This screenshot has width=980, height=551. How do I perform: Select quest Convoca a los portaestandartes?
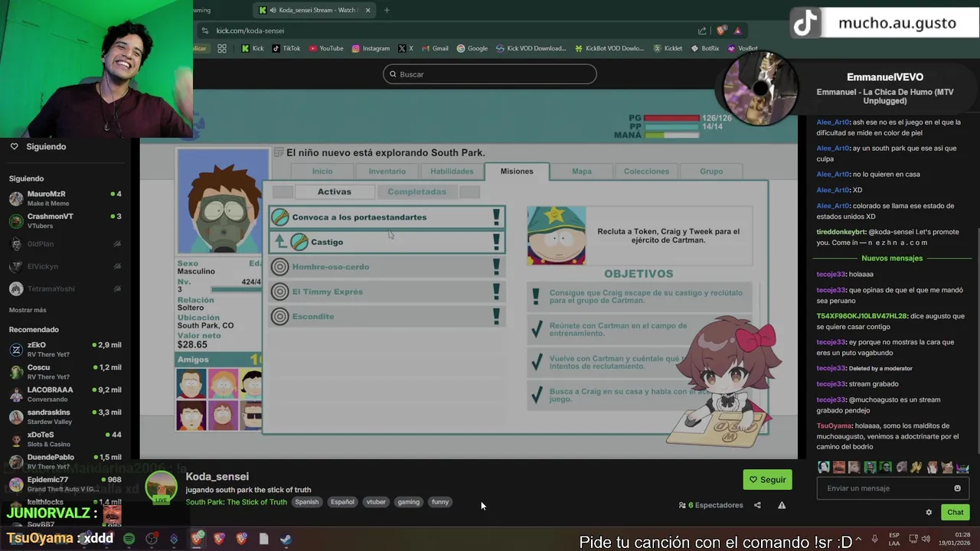click(x=387, y=217)
